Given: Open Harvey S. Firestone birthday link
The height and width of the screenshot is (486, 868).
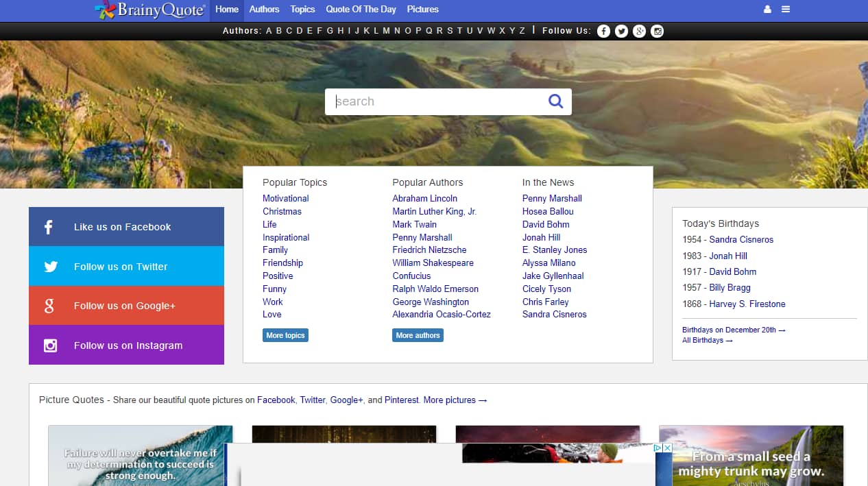Looking at the screenshot, I should coord(747,304).
